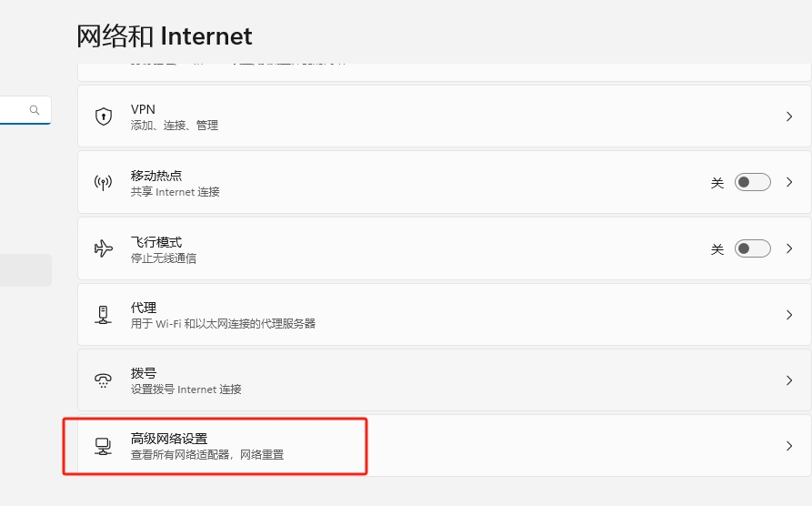Click the 网络和 Internet page heading
812x506 pixels.
165,36
